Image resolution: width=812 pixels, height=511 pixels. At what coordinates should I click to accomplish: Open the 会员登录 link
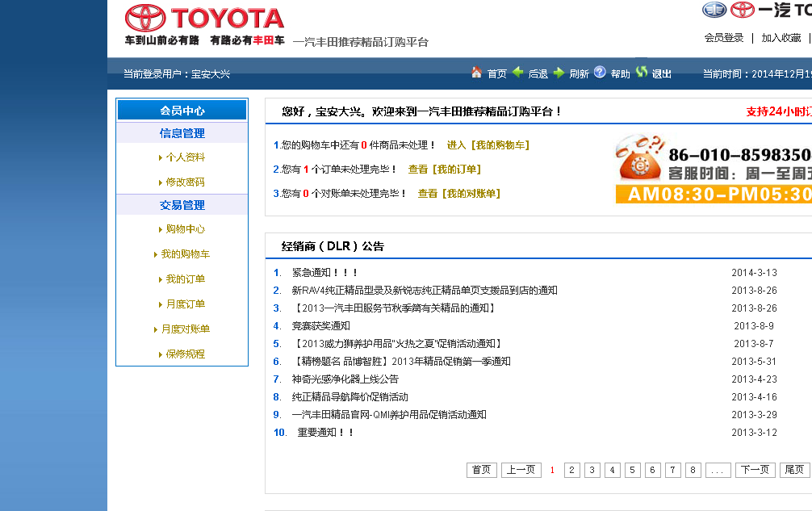point(723,38)
